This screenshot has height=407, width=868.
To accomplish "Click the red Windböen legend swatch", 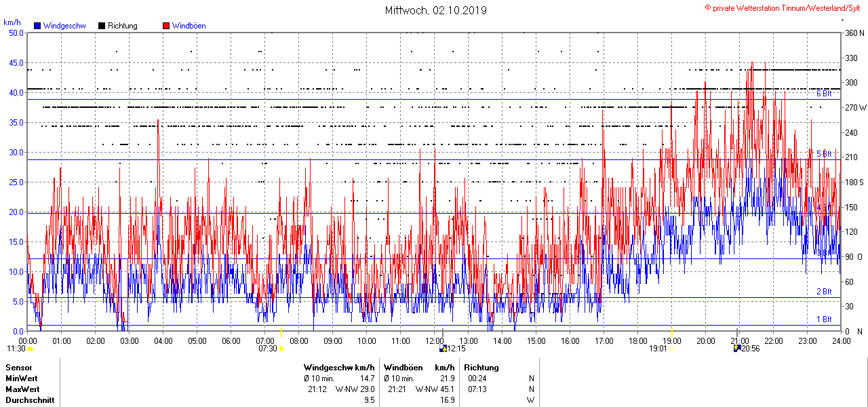I will [x=166, y=26].
